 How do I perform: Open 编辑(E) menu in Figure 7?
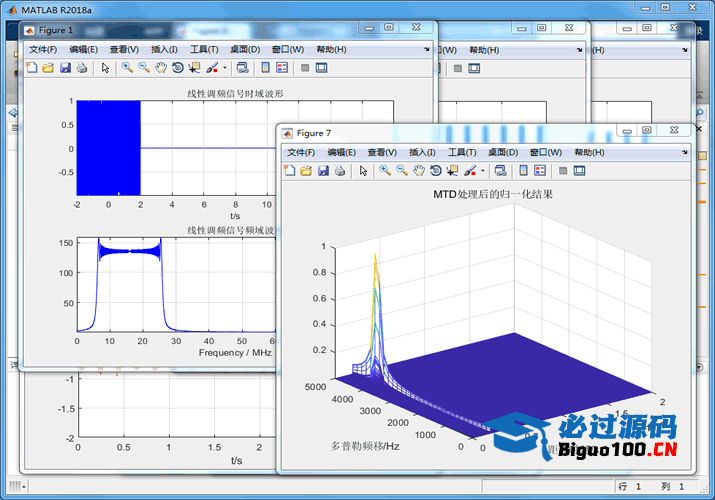(342, 152)
